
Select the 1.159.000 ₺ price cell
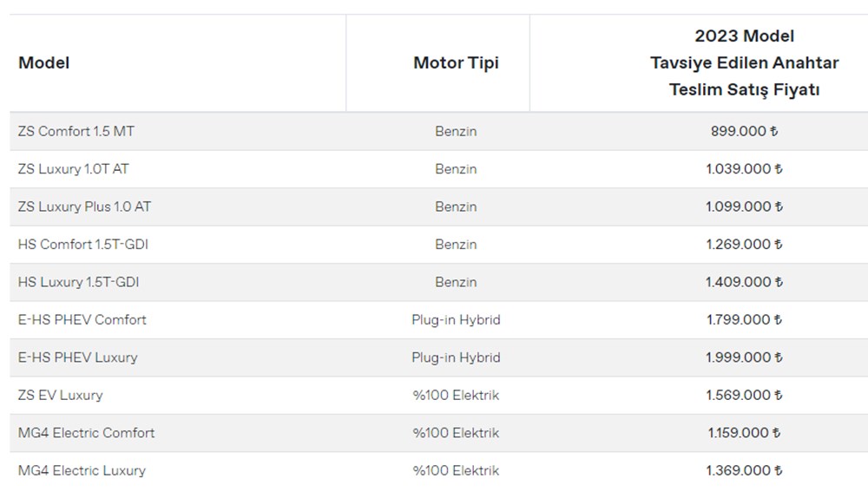(744, 432)
